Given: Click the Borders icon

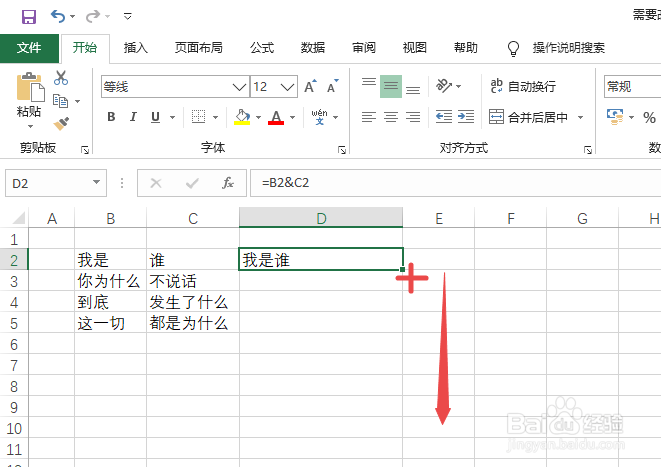Looking at the screenshot, I should point(199,117).
